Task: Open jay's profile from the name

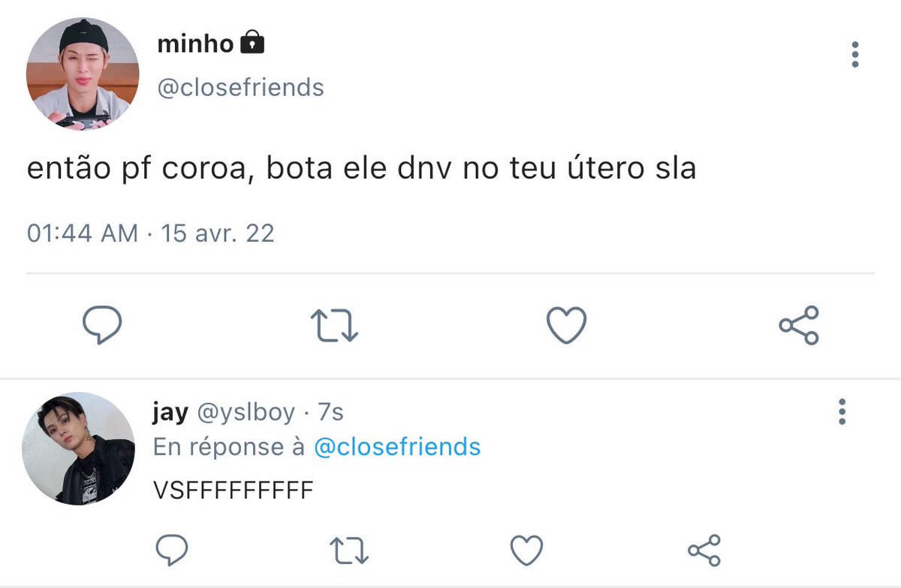Action: coord(170,413)
